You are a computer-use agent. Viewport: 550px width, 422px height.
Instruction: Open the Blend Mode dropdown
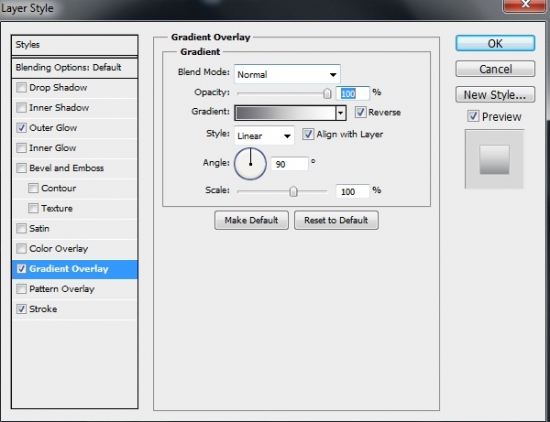287,74
